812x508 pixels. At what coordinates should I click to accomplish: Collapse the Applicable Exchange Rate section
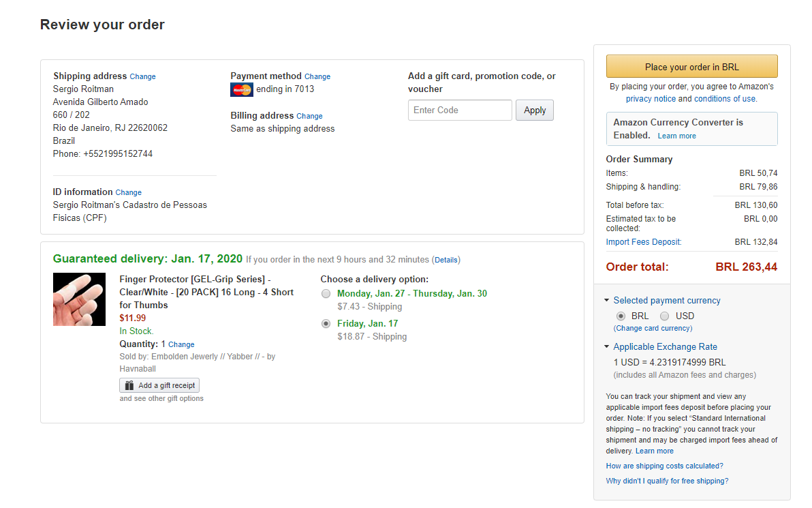(x=607, y=347)
